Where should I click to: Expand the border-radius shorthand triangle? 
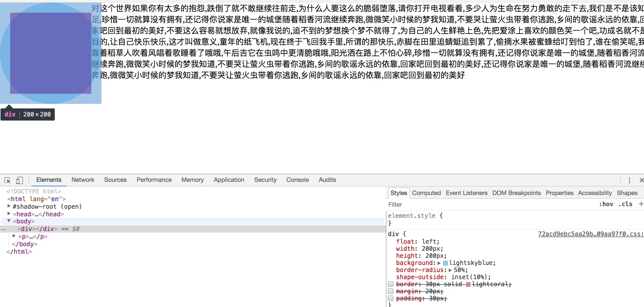click(x=450, y=270)
